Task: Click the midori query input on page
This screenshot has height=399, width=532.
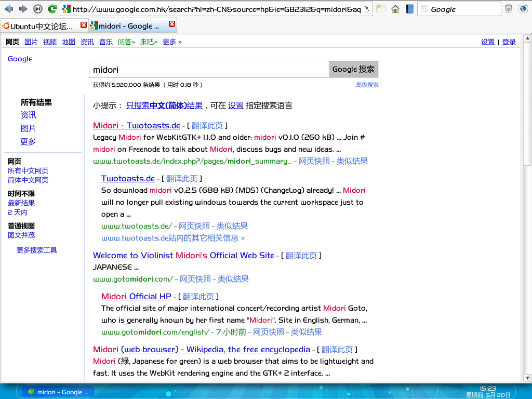Action: point(209,69)
